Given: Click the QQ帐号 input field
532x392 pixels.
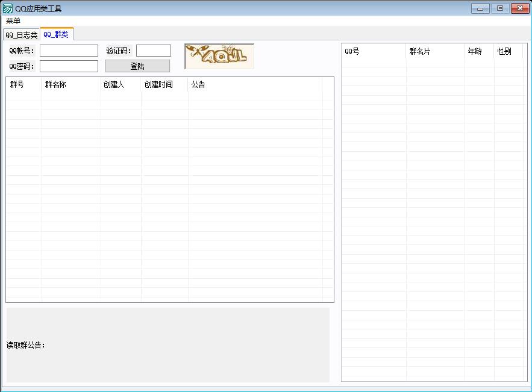Looking at the screenshot, I should point(69,51).
